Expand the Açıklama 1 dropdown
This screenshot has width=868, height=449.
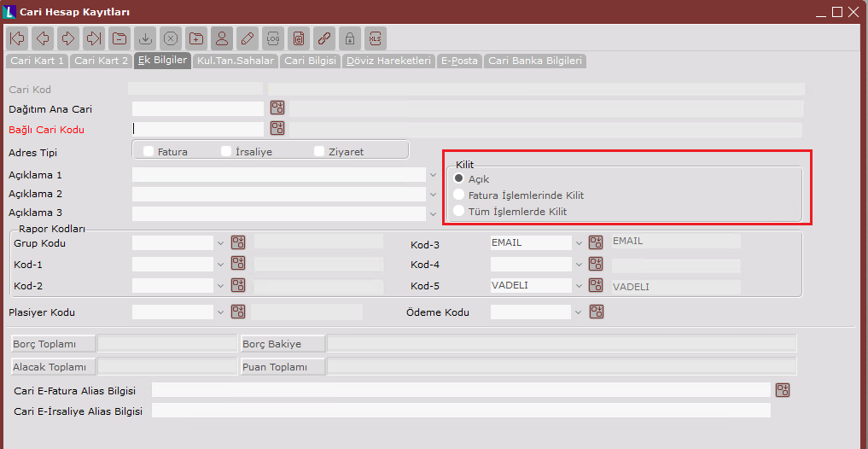coord(433,175)
